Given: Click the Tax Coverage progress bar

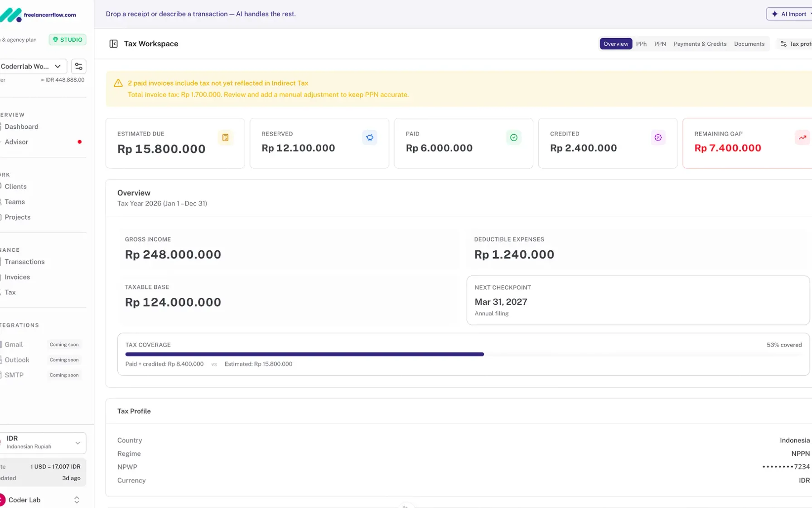Looking at the screenshot, I should (x=408, y=354).
